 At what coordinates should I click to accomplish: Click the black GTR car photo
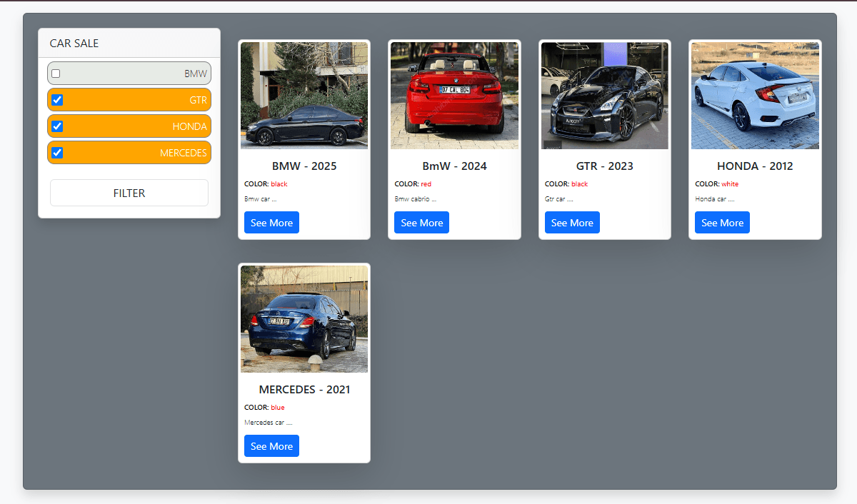[605, 96]
